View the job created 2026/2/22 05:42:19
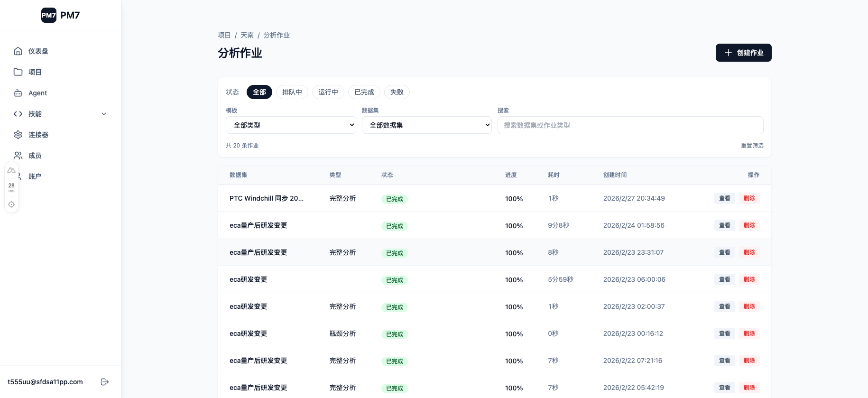Image resolution: width=868 pixels, height=398 pixels. (x=725, y=388)
